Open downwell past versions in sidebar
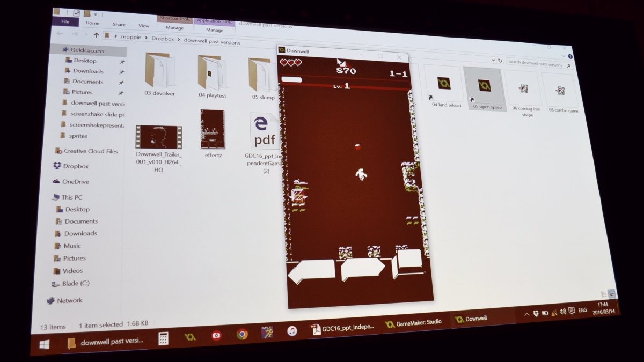This screenshot has width=644, height=362. (93, 103)
